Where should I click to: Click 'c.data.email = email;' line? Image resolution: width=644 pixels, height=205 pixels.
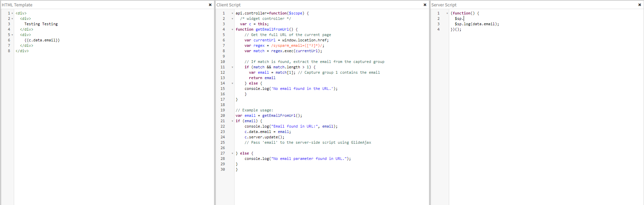(267, 132)
